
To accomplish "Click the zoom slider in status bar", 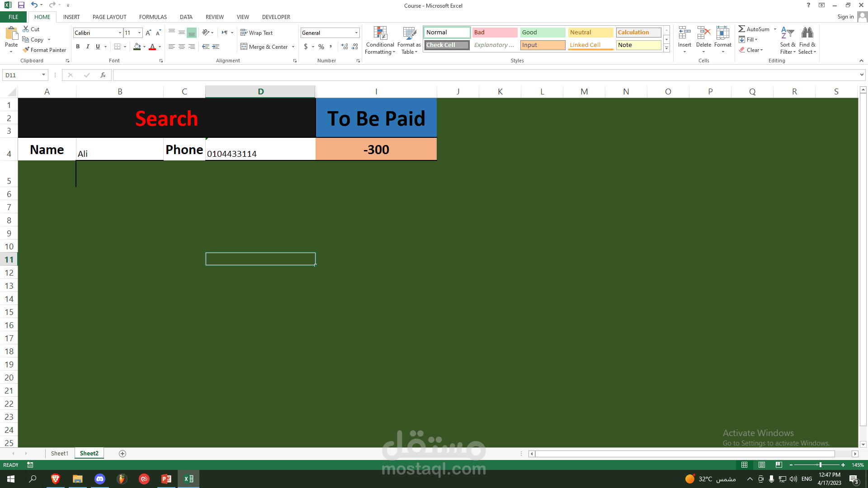I will tap(820, 465).
